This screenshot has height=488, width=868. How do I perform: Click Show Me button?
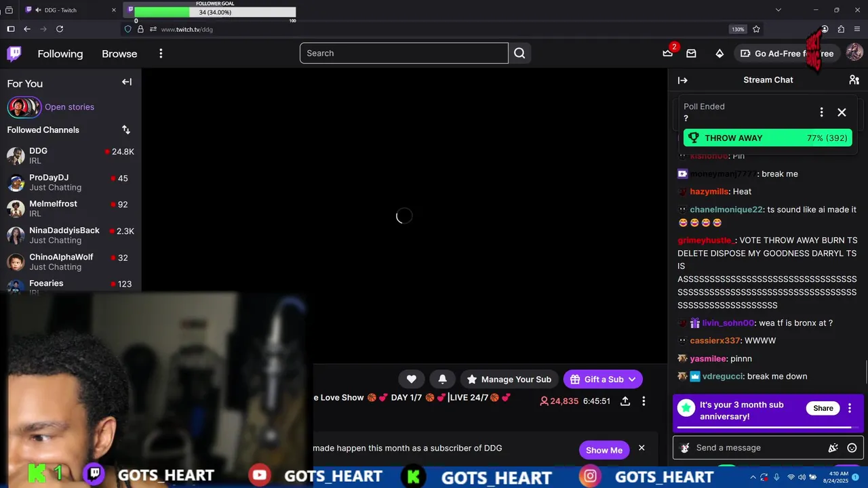[x=604, y=450]
